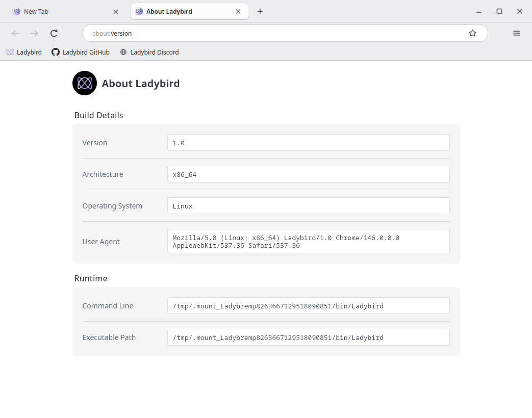Open a new tab with the plus button

tap(260, 12)
